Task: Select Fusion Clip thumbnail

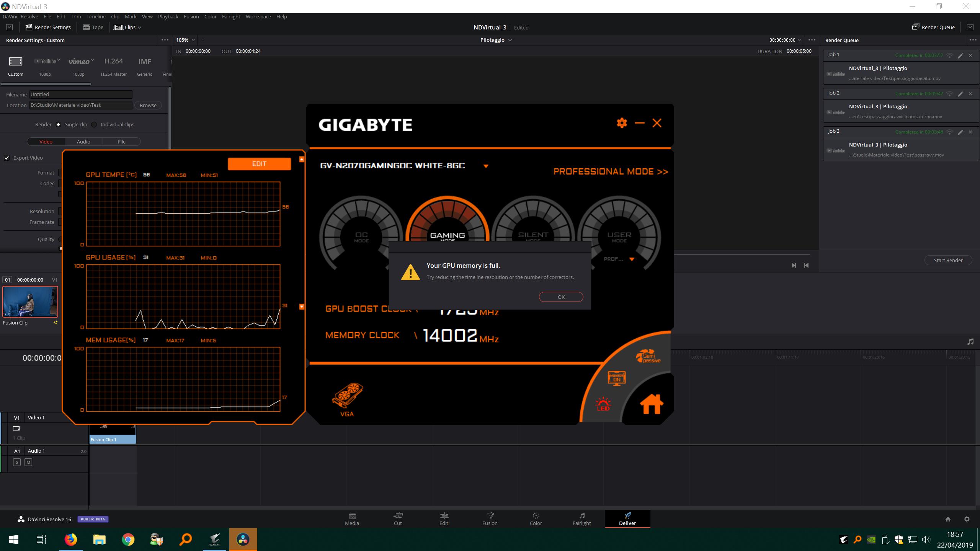Action: (30, 302)
